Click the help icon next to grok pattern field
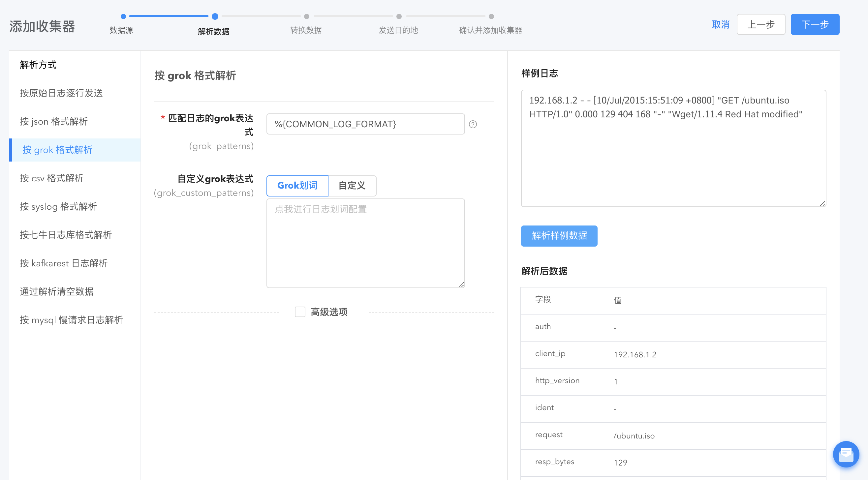 (x=473, y=124)
